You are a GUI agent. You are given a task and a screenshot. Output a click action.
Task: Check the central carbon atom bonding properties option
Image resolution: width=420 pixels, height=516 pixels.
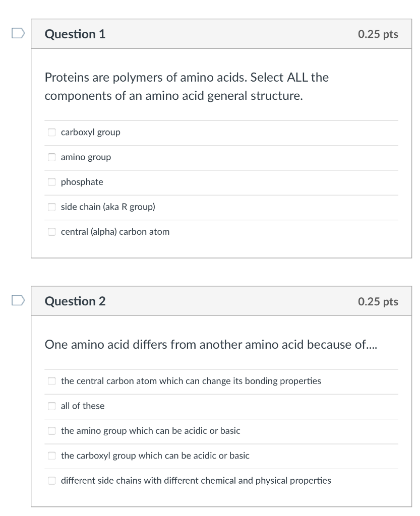pos(52,381)
